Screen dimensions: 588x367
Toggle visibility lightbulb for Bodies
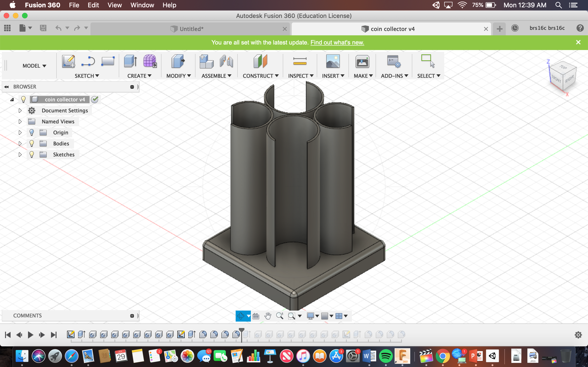[32, 143]
